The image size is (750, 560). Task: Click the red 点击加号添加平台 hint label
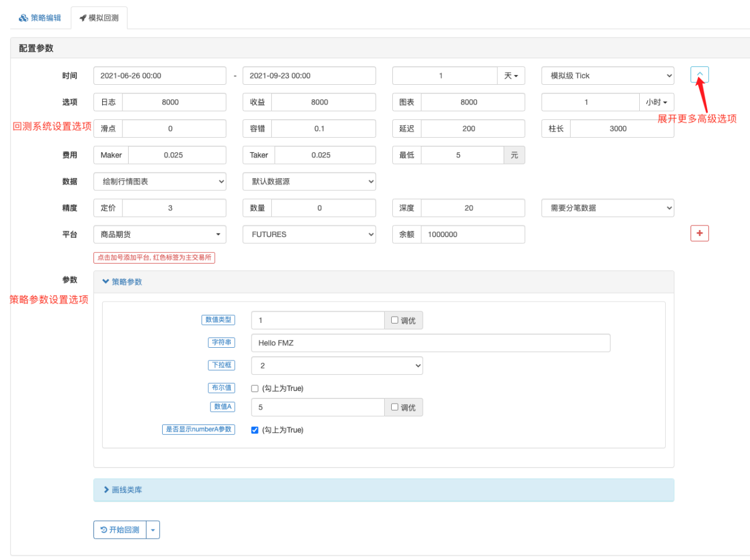(x=154, y=257)
